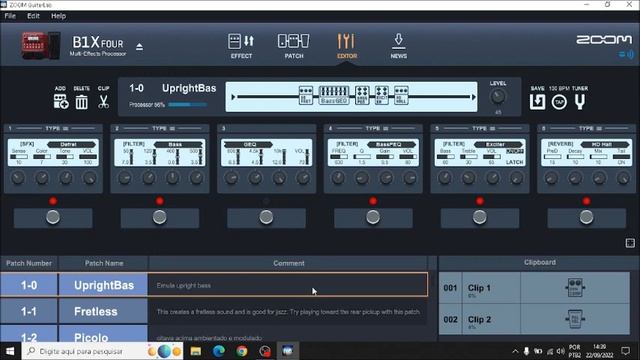Open TYPE selector for slot 1
Screen dimensions: 640x360
click(x=56, y=129)
